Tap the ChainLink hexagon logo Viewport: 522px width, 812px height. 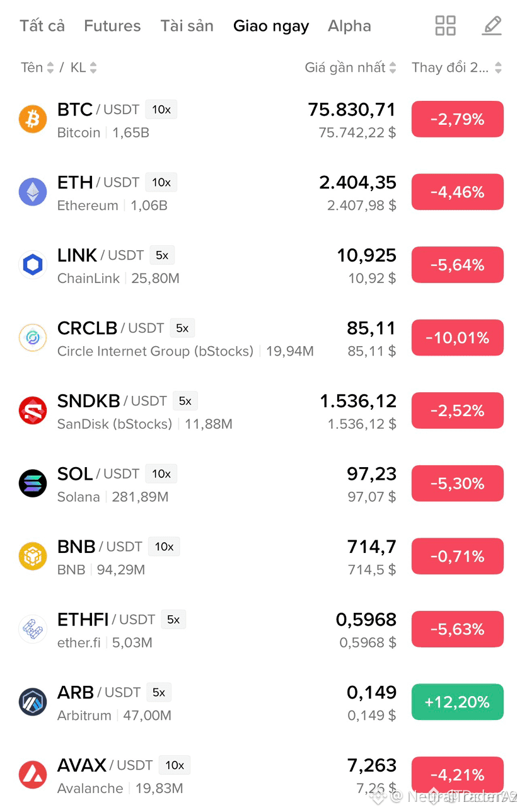click(x=33, y=265)
